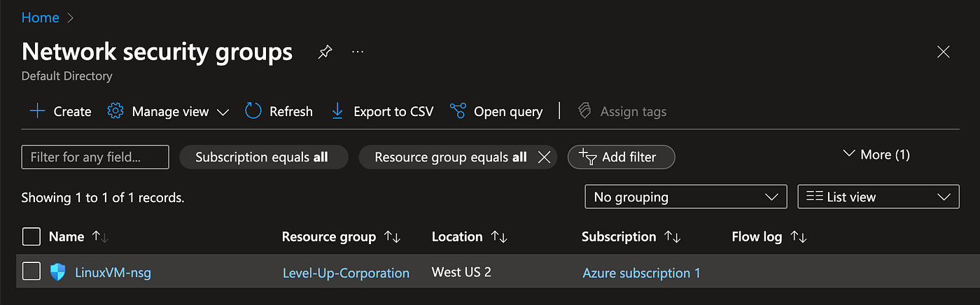Open the LinuxVM-nsg resource link
Viewport: 980px width, 305px height.
[x=113, y=273]
